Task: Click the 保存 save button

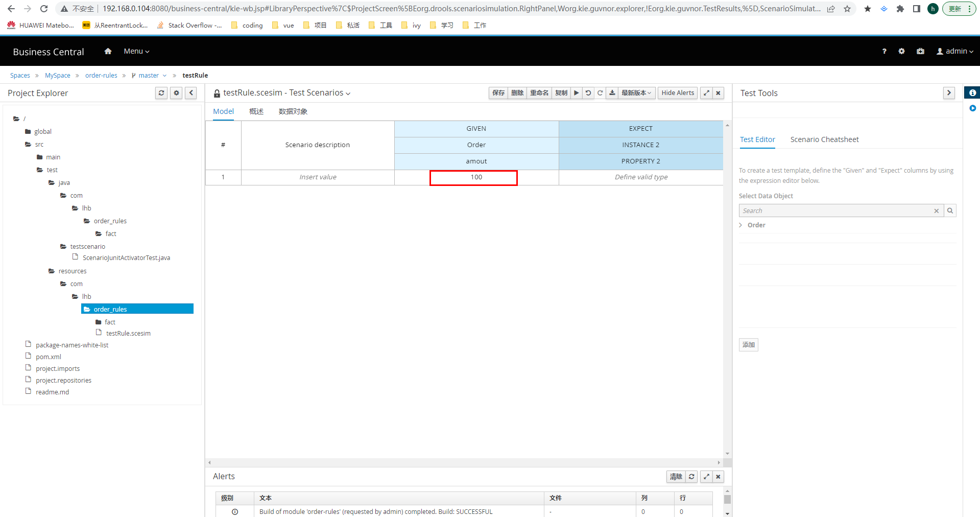Action: tap(498, 93)
